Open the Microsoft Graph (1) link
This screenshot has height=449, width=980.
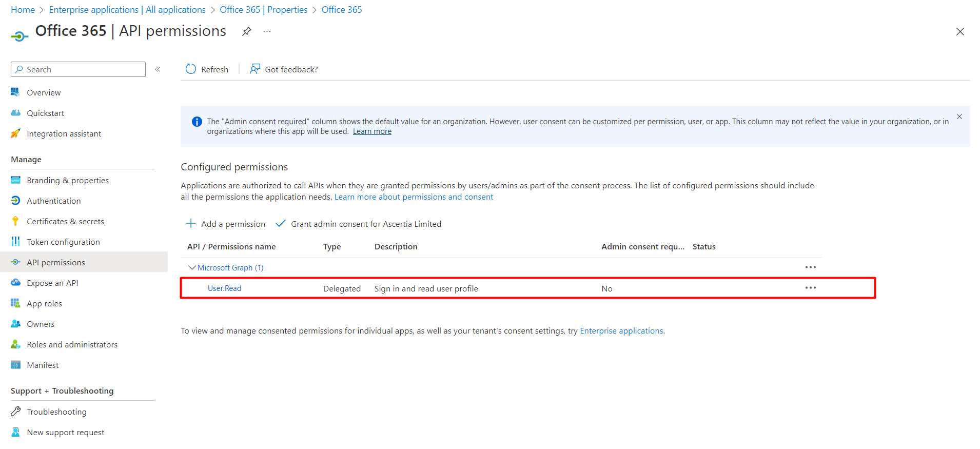coord(230,268)
